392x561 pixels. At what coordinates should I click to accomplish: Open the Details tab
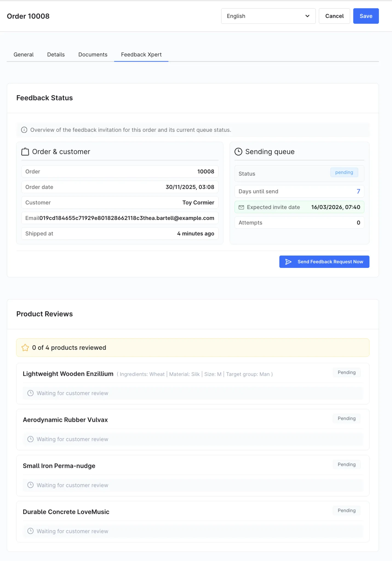(56, 55)
